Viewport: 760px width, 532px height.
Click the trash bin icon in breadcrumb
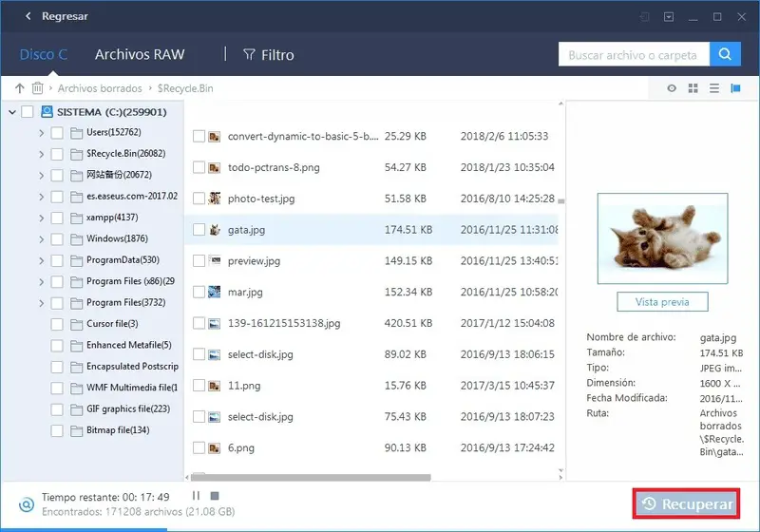37,88
